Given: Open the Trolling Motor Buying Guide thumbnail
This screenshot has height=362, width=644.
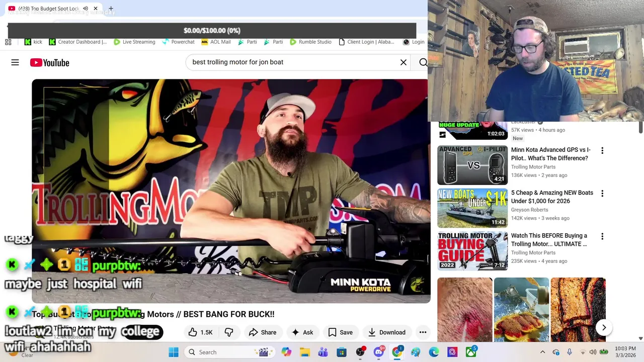Looking at the screenshot, I should coord(472,250).
